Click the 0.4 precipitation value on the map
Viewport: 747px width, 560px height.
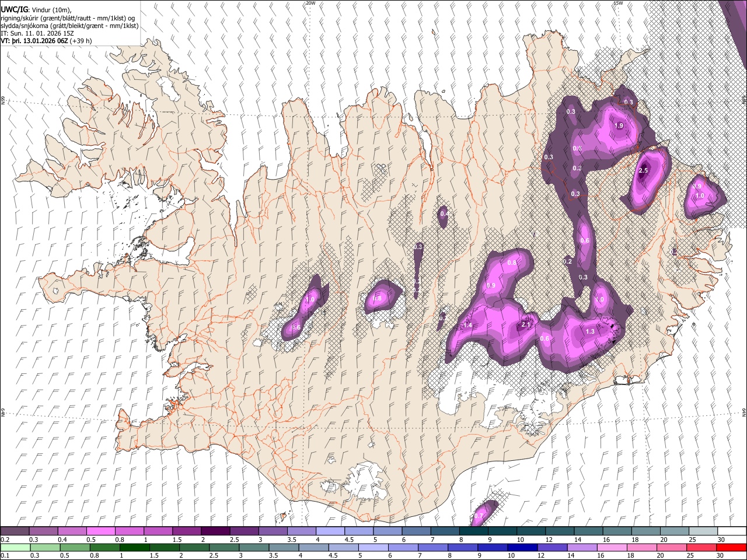click(x=444, y=214)
